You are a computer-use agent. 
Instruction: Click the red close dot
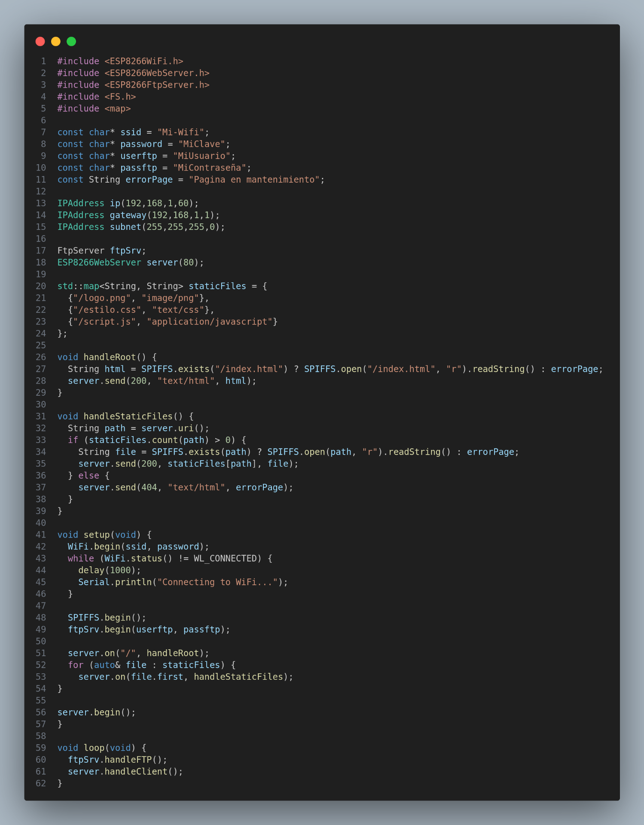[40, 41]
